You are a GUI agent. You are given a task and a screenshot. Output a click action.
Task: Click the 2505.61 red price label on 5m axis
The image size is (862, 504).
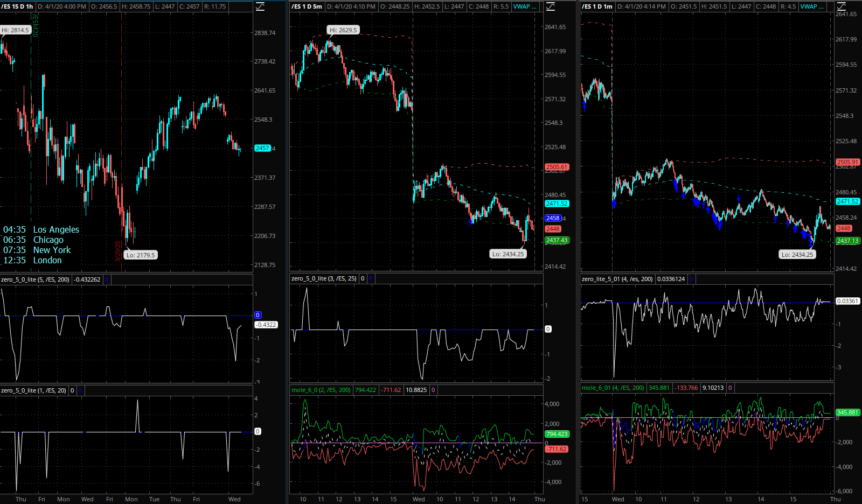click(557, 167)
